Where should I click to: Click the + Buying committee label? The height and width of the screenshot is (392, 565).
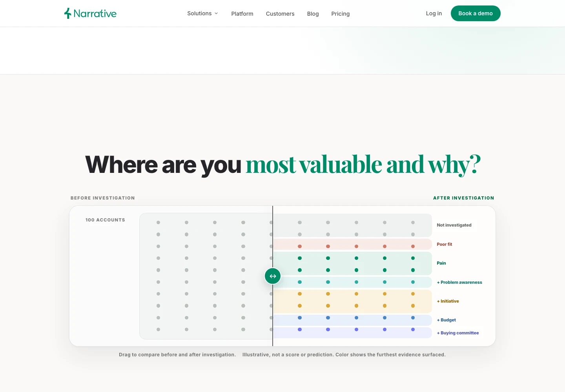click(x=458, y=333)
